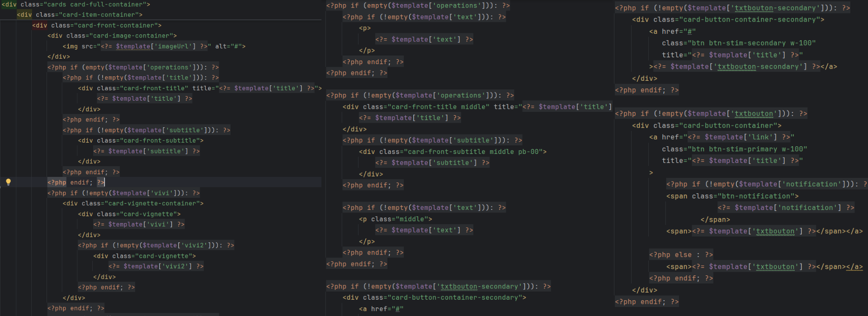
Task: Click the PHP if-condition checking 'vivi2'
Action: click(156, 246)
